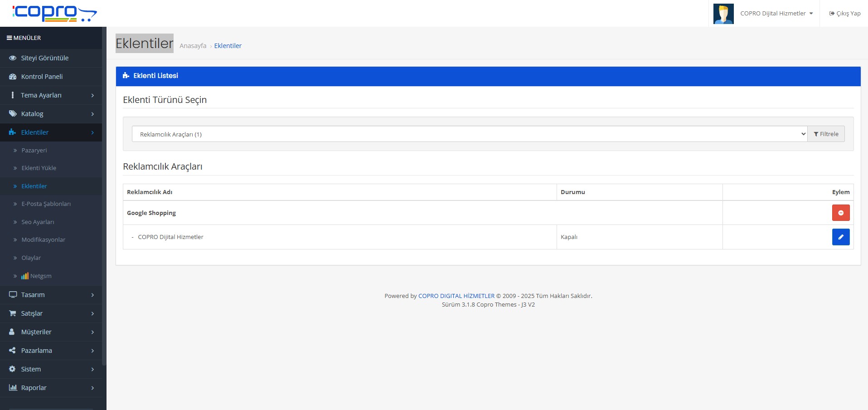Go to Anasayfa breadcrumb link
Image resolution: width=868 pixels, height=410 pixels.
pyautogui.click(x=193, y=46)
